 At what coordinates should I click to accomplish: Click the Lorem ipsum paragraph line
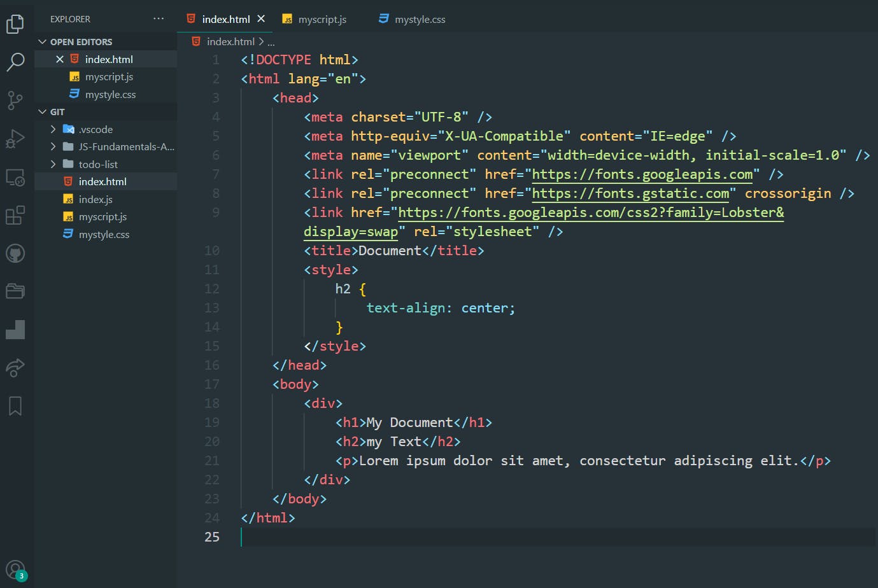click(583, 461)
